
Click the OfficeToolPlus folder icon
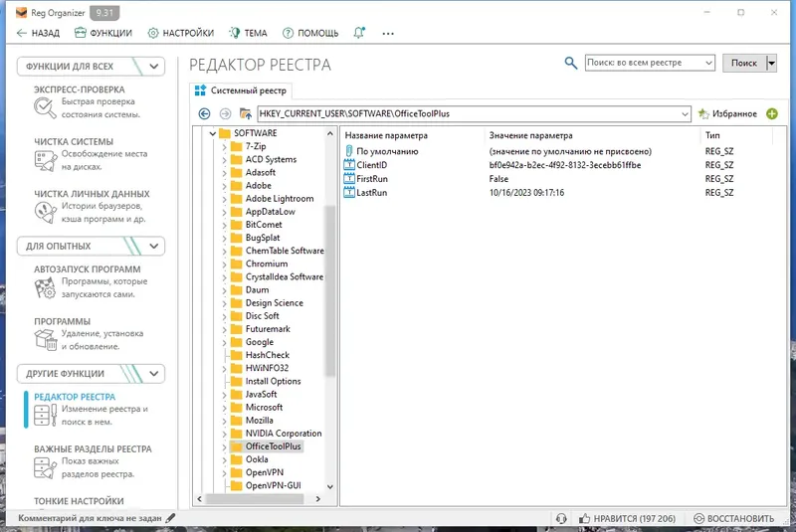click(236, 446)
